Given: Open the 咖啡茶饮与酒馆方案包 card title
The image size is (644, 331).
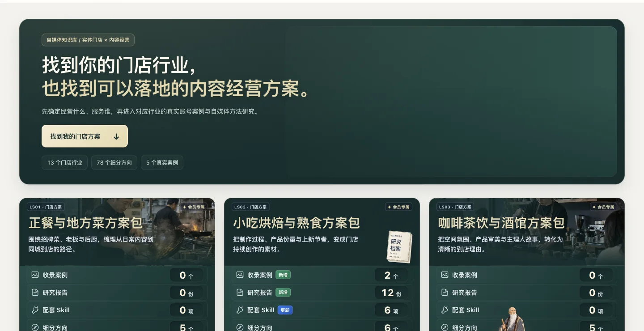Looking at the screenshot, I should tap(501, 222).
